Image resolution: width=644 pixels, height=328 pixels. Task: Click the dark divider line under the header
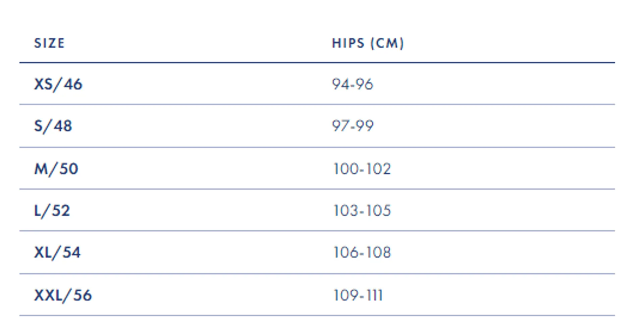point(317,62)
